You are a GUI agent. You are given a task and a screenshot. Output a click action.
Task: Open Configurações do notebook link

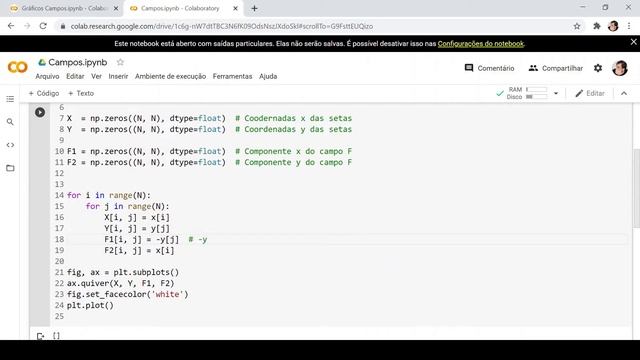tap(480, 44)
